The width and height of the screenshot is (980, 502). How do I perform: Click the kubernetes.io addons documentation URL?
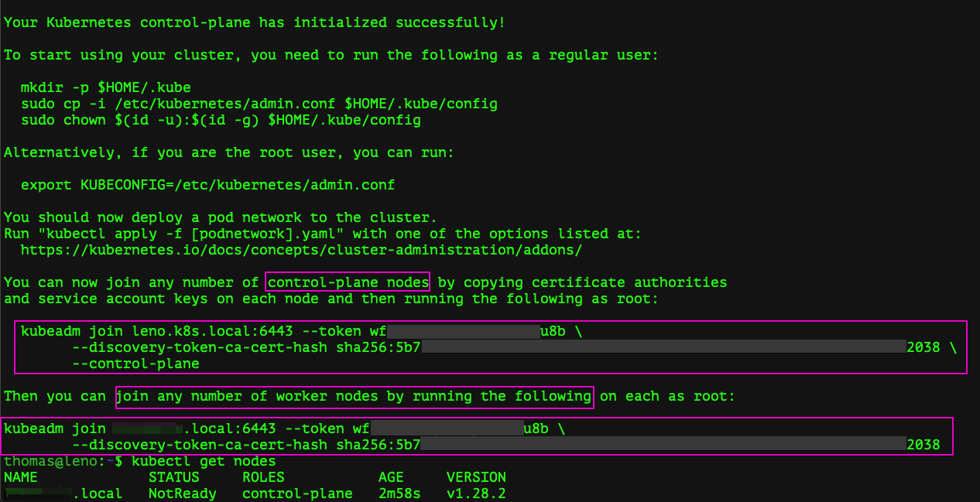coord(301,250)
